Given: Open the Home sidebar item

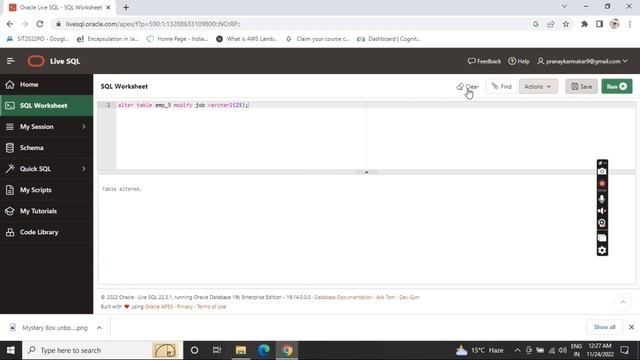Looking at the screenshot, I should [x=47, y=84].
